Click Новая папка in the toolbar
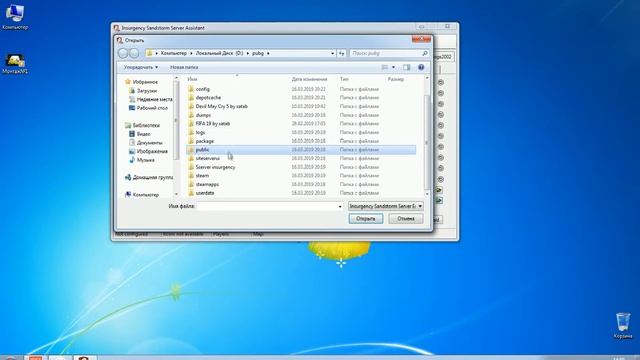Image resolution: width=640 pixels, height=360 pixels. [184, 67]
